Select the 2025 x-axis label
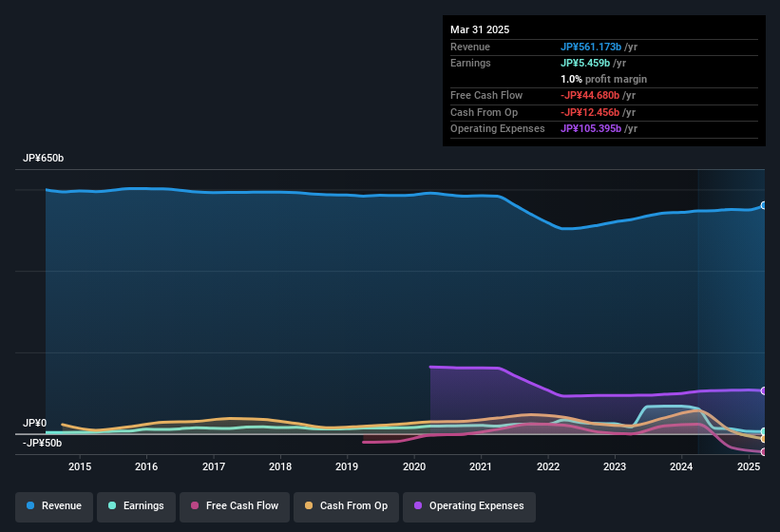The width and height of the screenshot is (780, 532). tap(749, 466)
